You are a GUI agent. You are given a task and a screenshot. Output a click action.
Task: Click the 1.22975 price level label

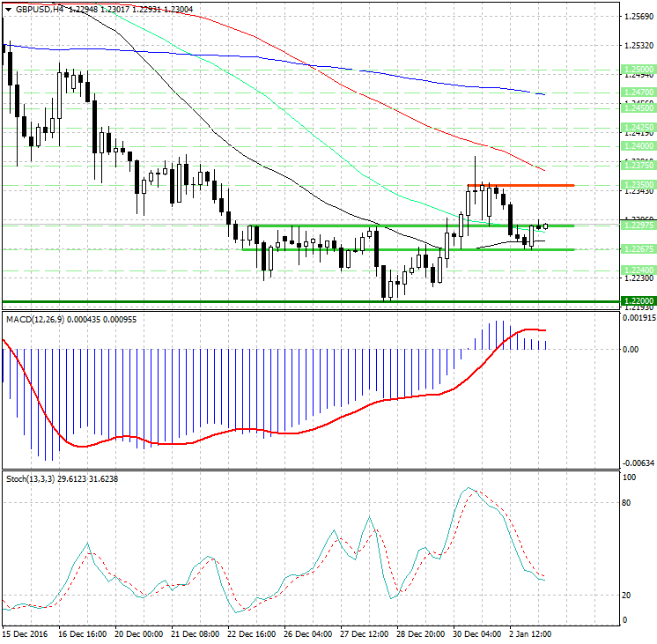tap(637, 226)
